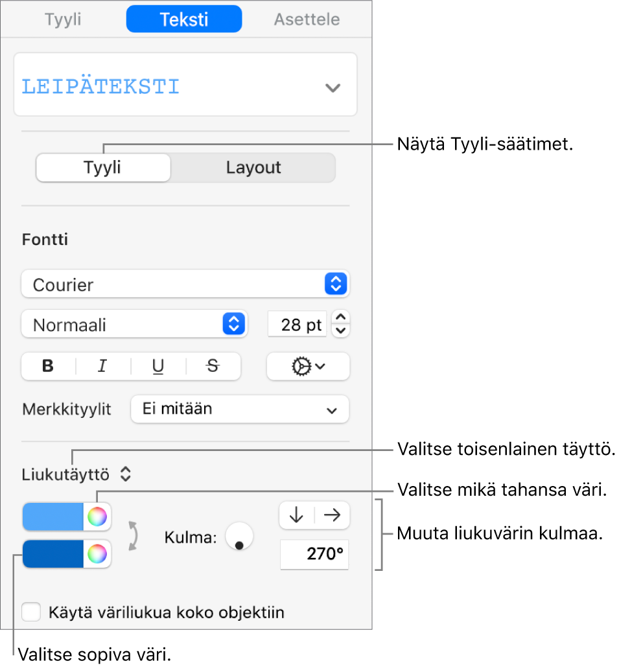Screen dimensions: 619x672
Task: Click the 270° angle field
Action: click(314, 553)
